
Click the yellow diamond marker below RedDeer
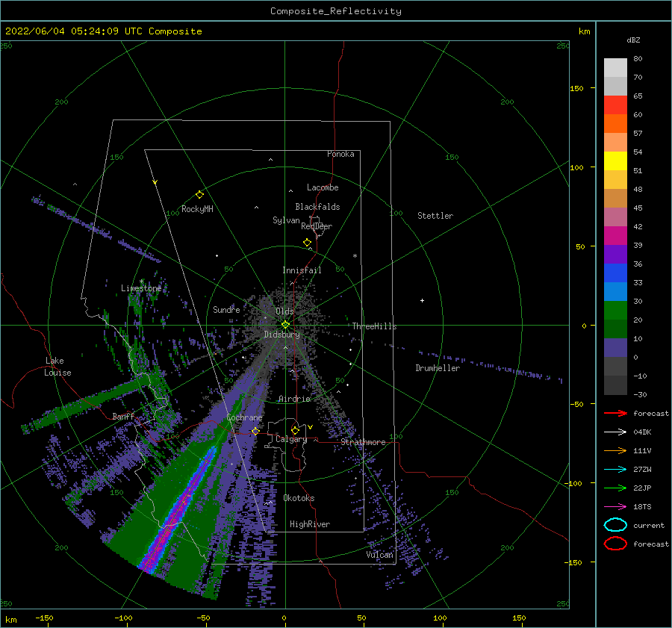tap(307, 243)
